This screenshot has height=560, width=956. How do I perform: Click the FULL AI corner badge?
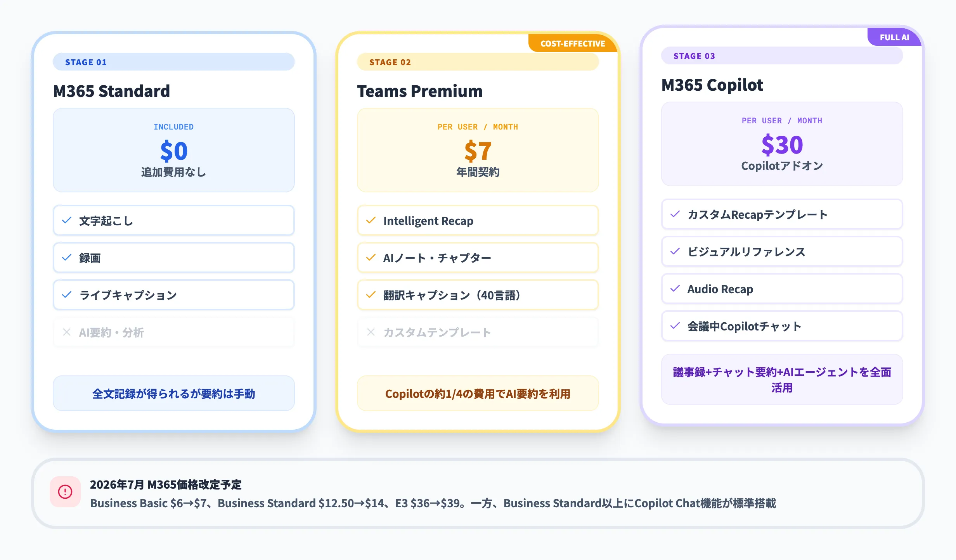tap(894, 37)
